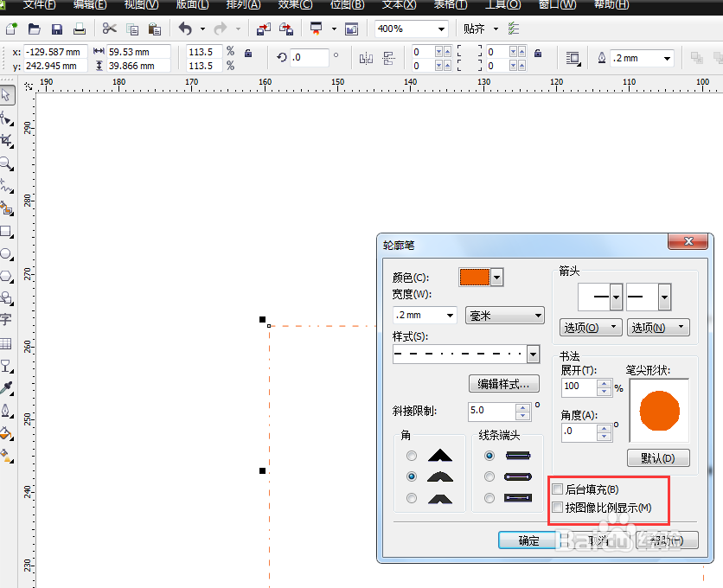Click the 确定 button

[528, 540]
